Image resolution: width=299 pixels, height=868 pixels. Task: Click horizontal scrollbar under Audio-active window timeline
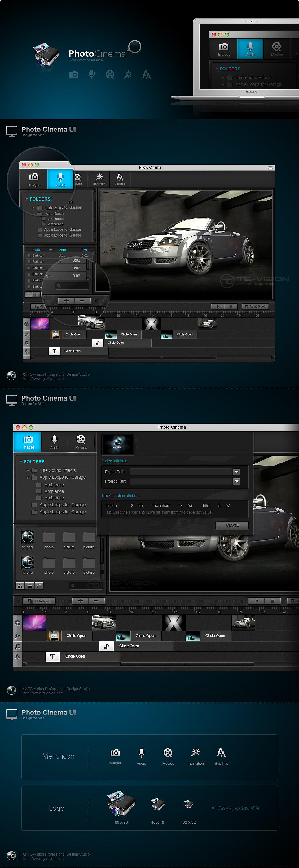click(162, 357)
